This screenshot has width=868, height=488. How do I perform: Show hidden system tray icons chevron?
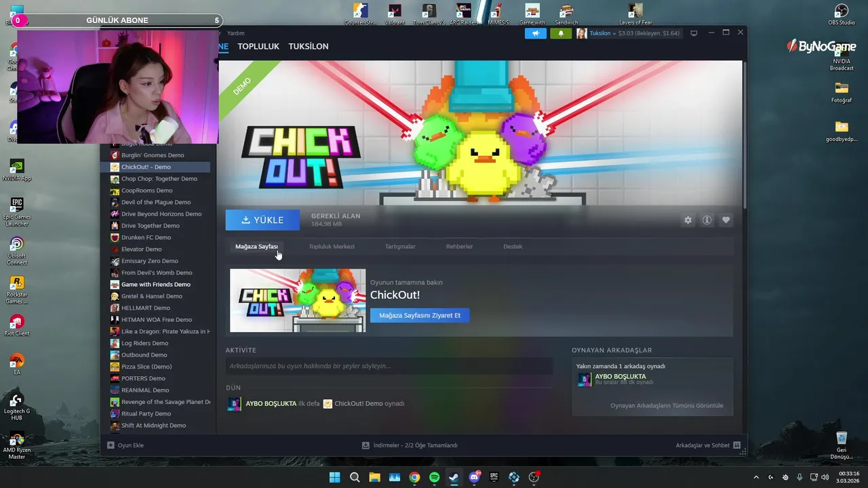click(756, 477)
